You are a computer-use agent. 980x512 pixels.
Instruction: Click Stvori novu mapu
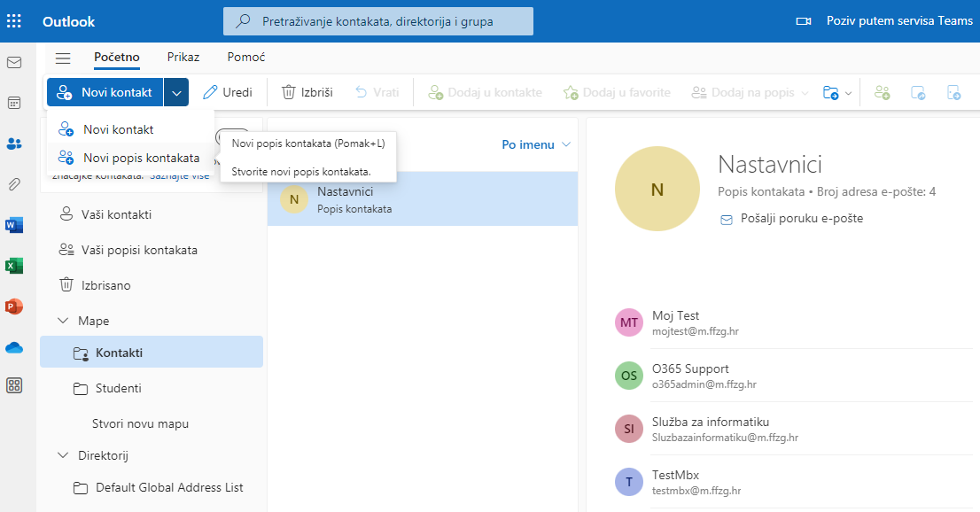(140, 423)
